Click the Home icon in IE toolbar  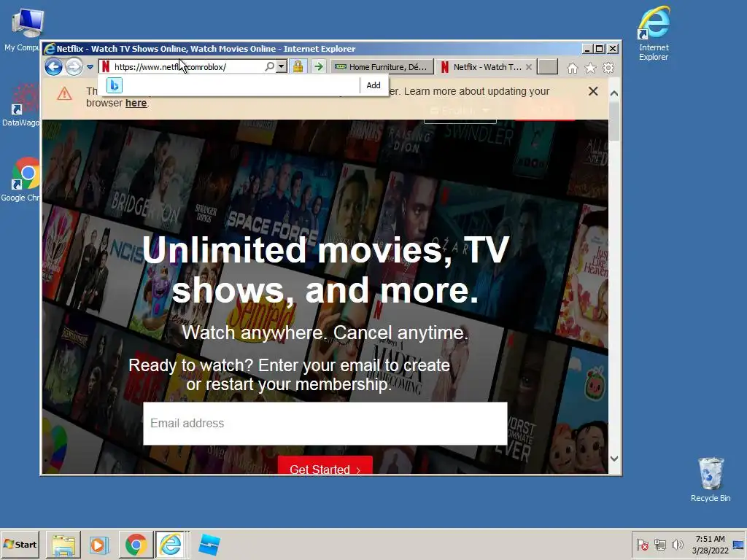(x=573, y=68)
